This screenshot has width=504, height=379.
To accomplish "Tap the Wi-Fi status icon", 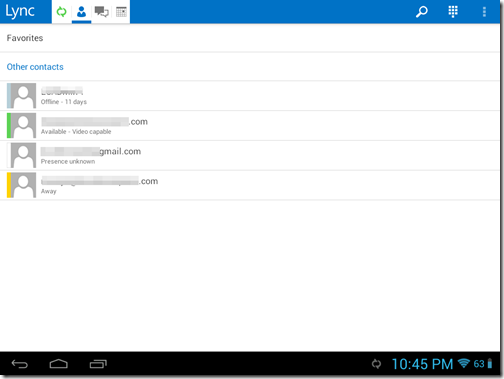I will tap(464, 363).
